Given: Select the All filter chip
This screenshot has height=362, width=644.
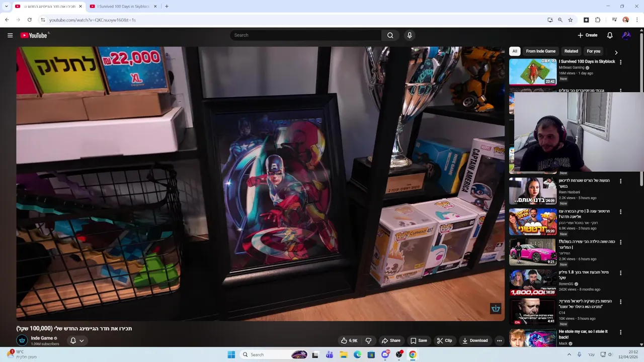Looking at the screenshot, I should pyautogui.click(x=514, y=51).
